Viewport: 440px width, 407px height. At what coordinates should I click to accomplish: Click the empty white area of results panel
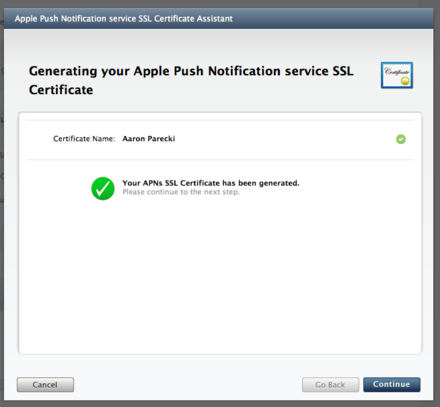220,277
